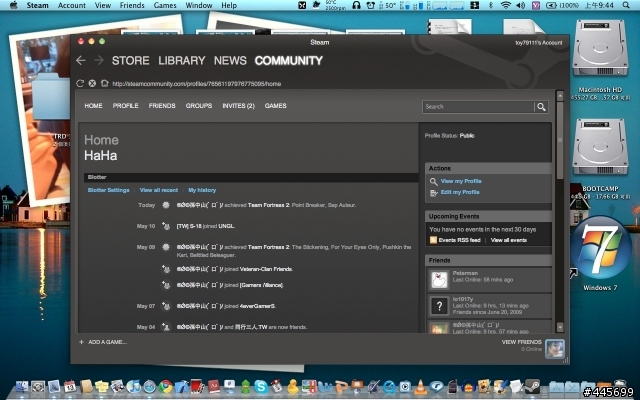Open iTunes from the Dock
Image resolution: width=640 pixels, height=400 pixels.
coord(133,386)
